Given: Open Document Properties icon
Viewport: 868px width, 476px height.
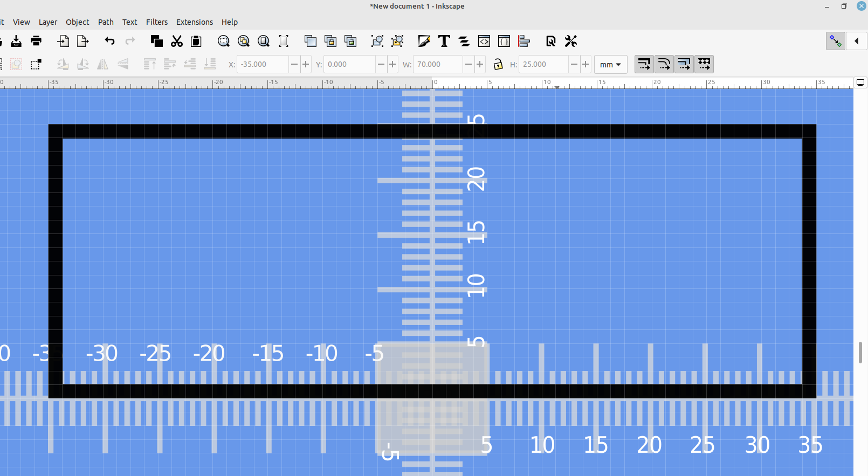Looking at the screenshot, I should pyautogui.click(x=551, y=41).
